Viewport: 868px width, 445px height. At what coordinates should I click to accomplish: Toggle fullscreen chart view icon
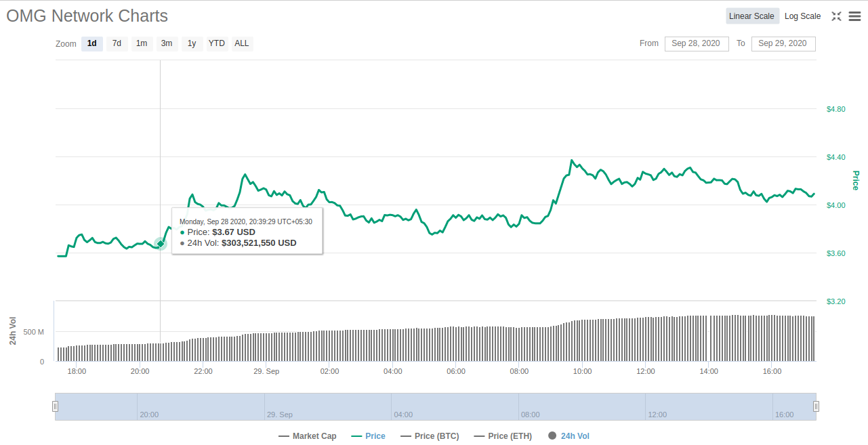click(836, 16)
